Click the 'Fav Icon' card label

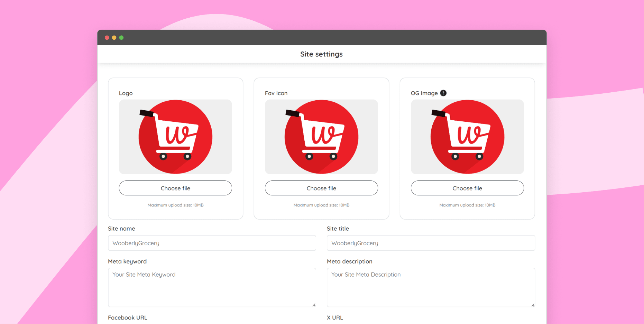(276, 93)
